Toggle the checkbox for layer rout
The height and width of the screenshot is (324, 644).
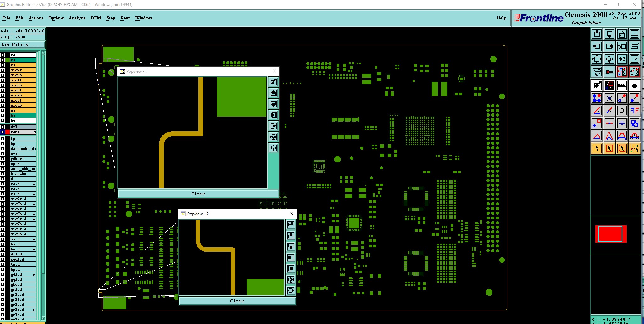(3, 132)
